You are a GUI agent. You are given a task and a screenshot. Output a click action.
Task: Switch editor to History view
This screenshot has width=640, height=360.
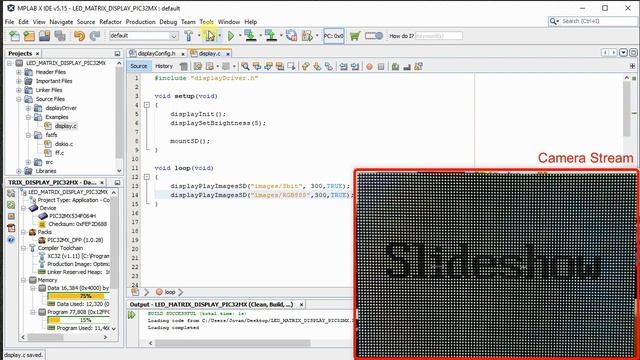164,66
